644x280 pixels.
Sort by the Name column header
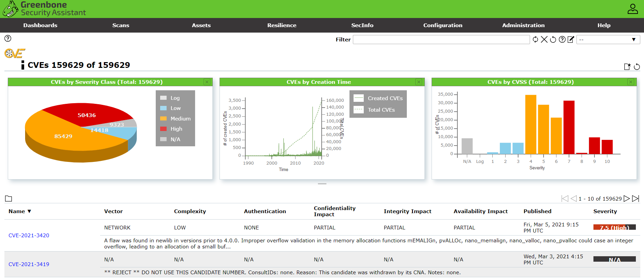pyautogui.click(x=17, y=211)
